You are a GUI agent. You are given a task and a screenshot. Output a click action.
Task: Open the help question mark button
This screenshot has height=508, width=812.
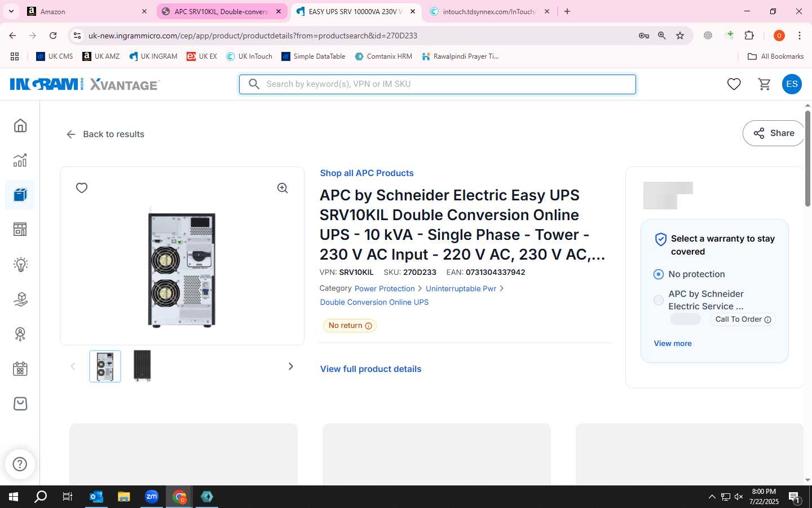click(20, 464)
